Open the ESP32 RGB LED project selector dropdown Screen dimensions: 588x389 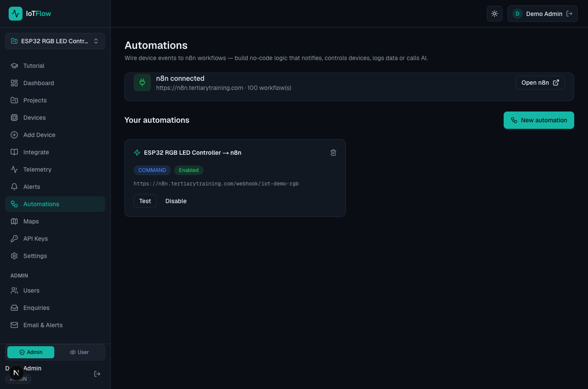click(x=55, y=41)
